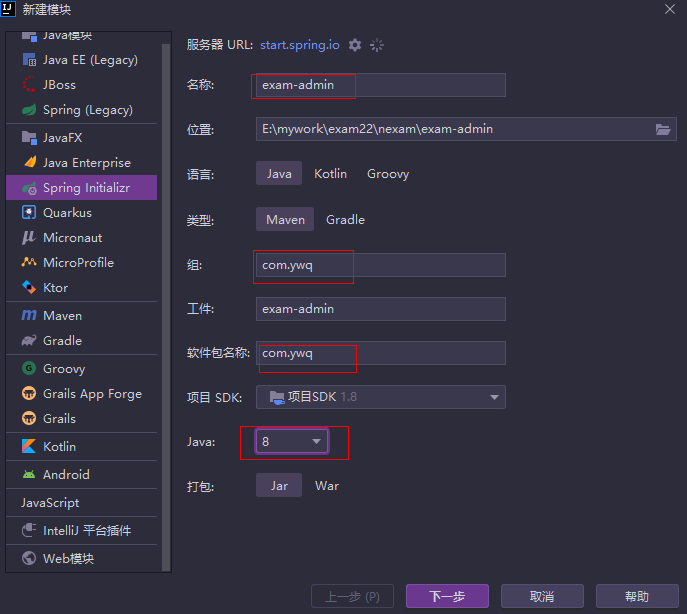Click the Spring Initializr icon
This screenshot has width=687, height=614.
(x=29, y=188)
